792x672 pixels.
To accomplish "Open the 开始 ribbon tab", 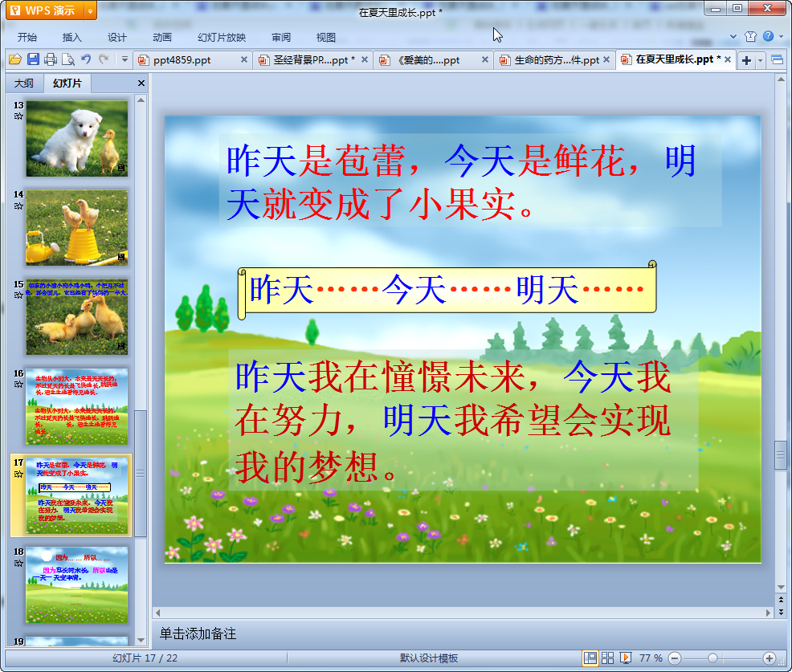I will click(x=27, y=38).
